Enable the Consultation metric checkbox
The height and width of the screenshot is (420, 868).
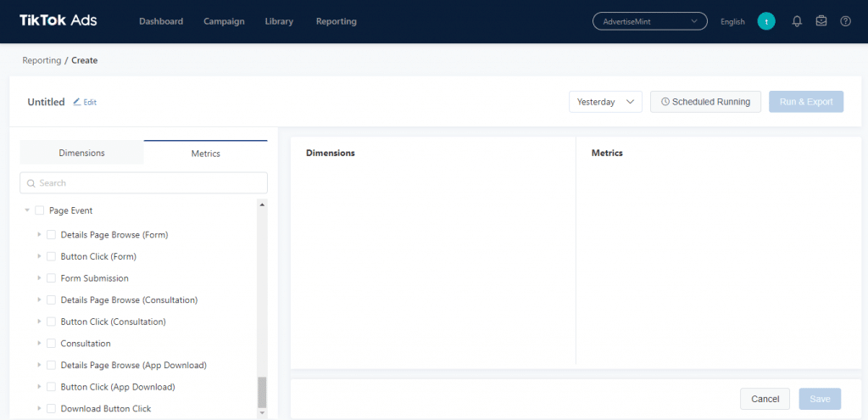[51, 344]
